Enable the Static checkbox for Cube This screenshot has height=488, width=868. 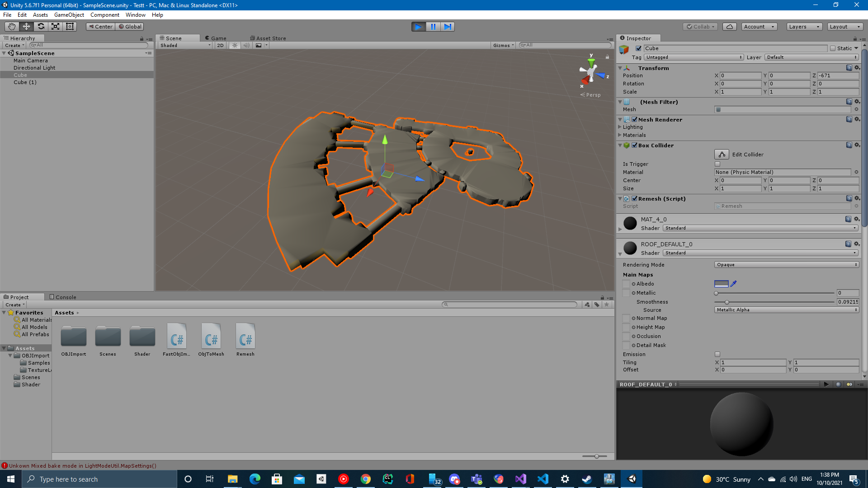[832, 48]
